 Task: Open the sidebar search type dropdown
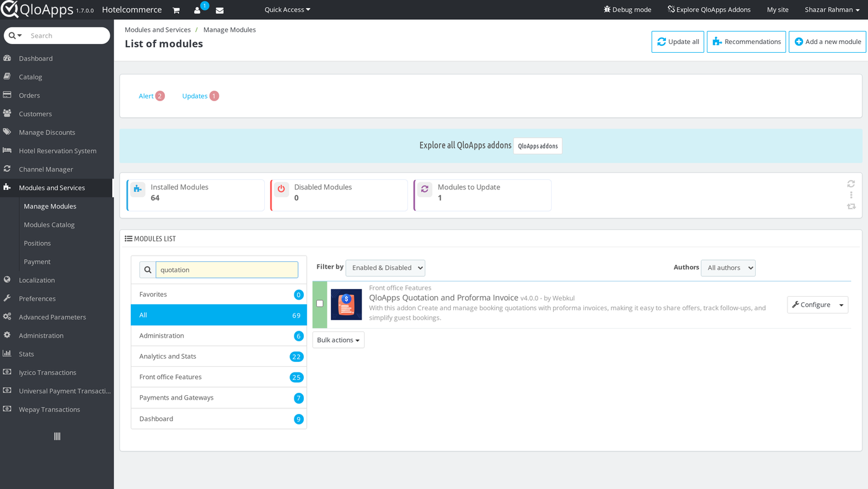click(15, 35)
